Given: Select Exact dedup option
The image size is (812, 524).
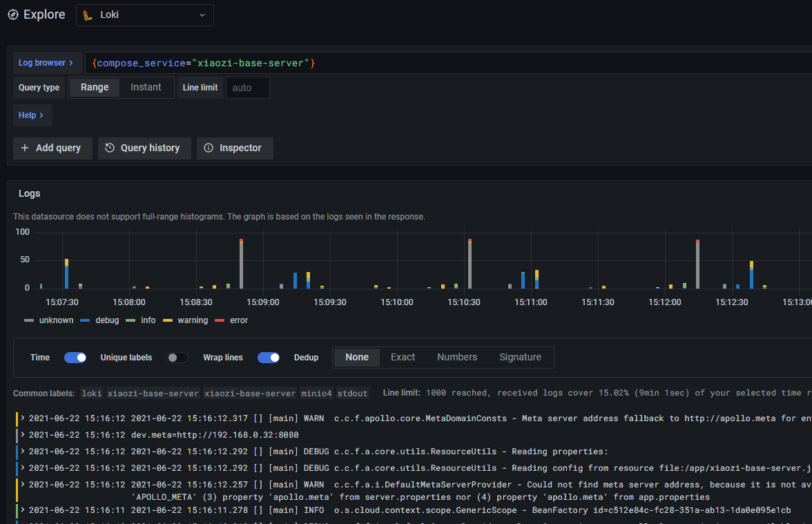Looking at the screenshot, I should click(x=403, y=358).
